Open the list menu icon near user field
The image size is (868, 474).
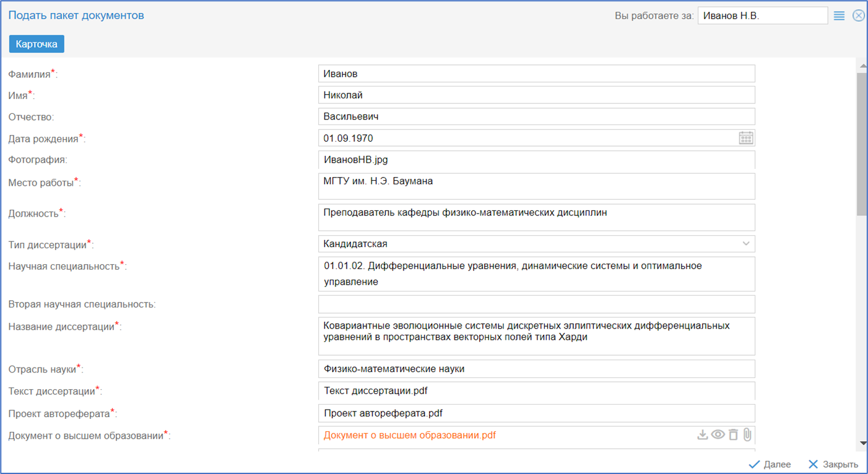coord(839,16)
